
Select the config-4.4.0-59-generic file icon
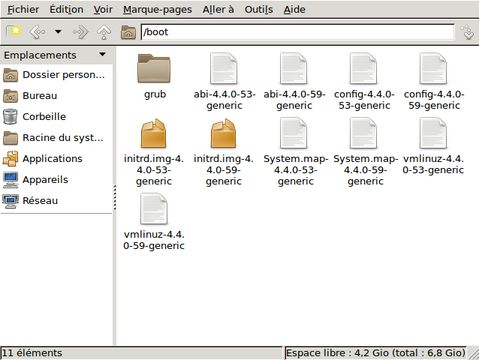coord(433,69)
